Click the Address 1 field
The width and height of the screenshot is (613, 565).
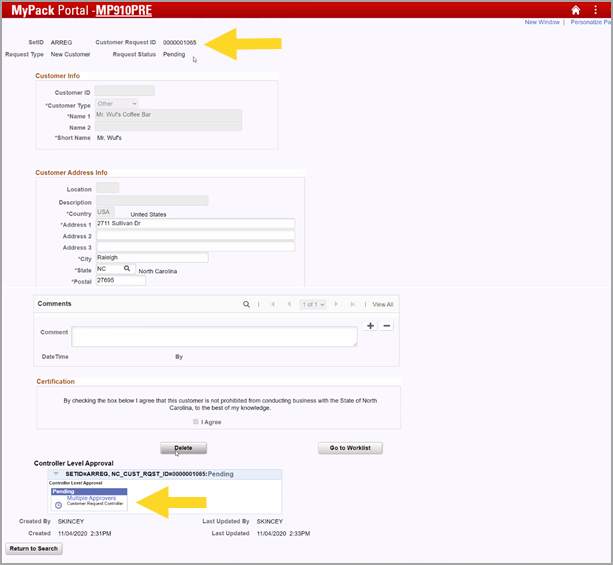pyautogui.click(x=195, y=223)
